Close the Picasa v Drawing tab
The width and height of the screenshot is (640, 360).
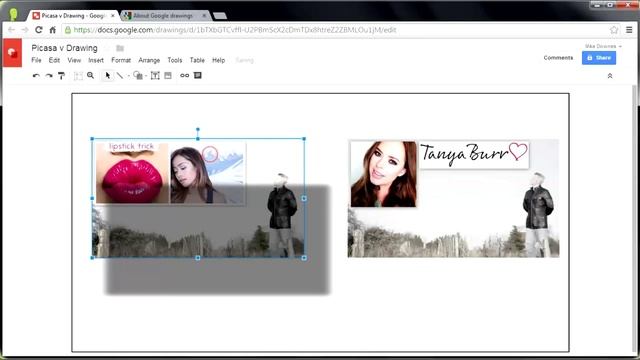(x=113, y=16)
